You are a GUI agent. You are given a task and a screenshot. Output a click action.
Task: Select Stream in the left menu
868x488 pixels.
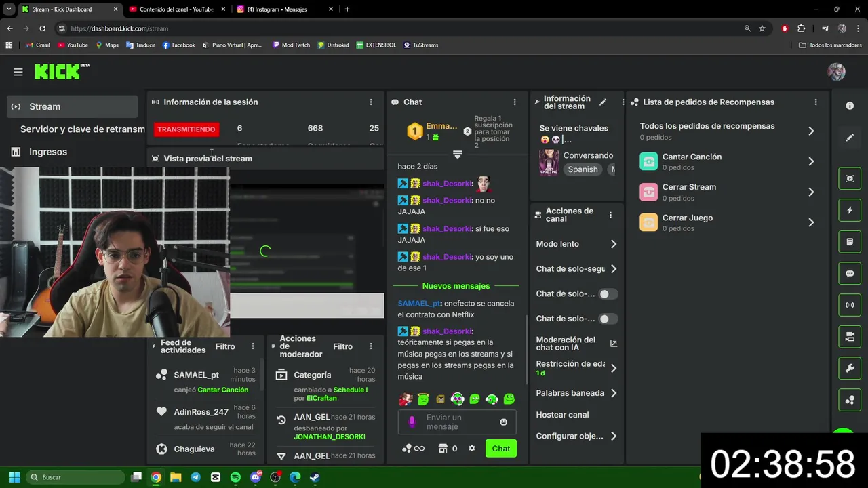(x=73, y=106)
